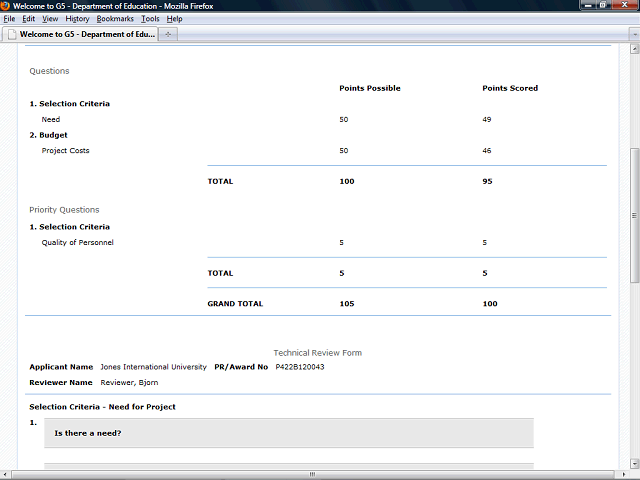The width and height of the screenshot is (640, 480).
Task: Click the GRAND TOTAL label
Action: pyautogui.click(x=235, y=304)
